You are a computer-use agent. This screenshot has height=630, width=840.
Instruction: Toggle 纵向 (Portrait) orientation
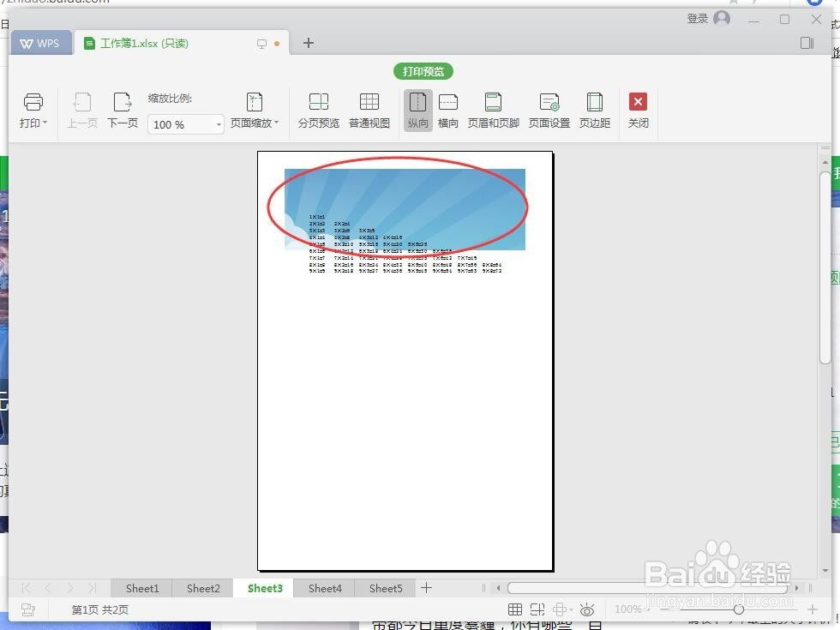pos(417,110)
